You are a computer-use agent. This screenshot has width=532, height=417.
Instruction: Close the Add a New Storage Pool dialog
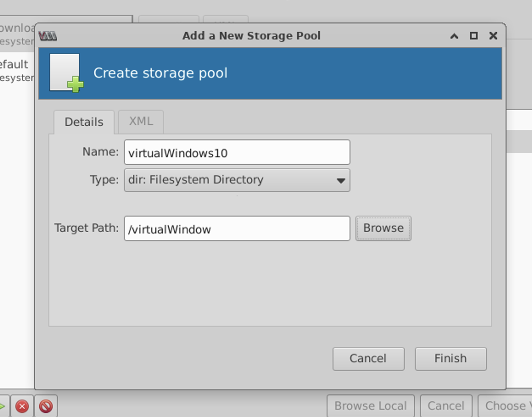pos(493,36)
